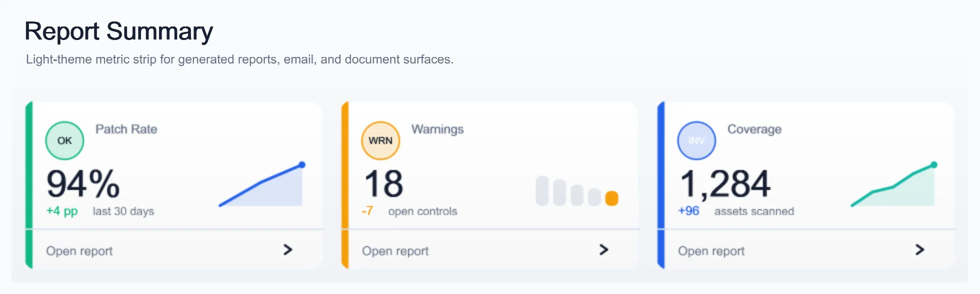Click the Report Summary heading
The width and height of the screenshot is (980, 294).
(119, 31)
